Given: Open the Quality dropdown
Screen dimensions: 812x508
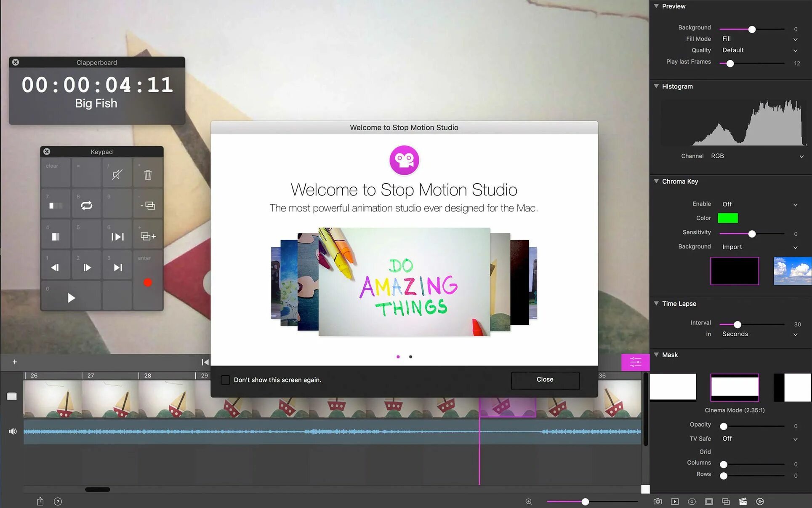Looking at the screenshot, I should click(x=760, y=50).
